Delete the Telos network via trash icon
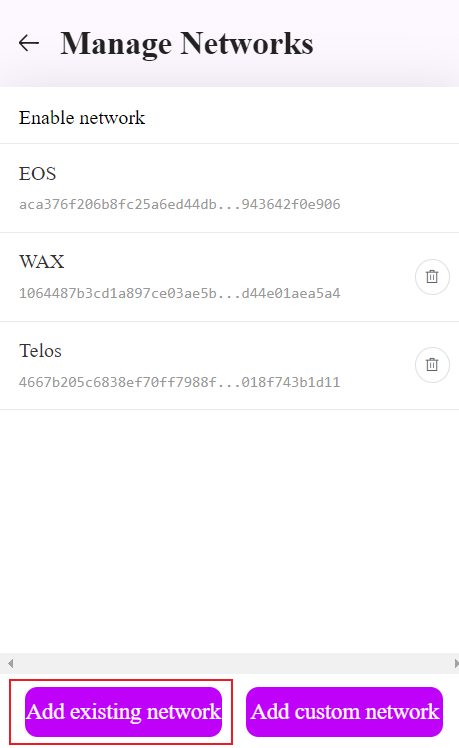459x748 pixels. tap(432, 365)
